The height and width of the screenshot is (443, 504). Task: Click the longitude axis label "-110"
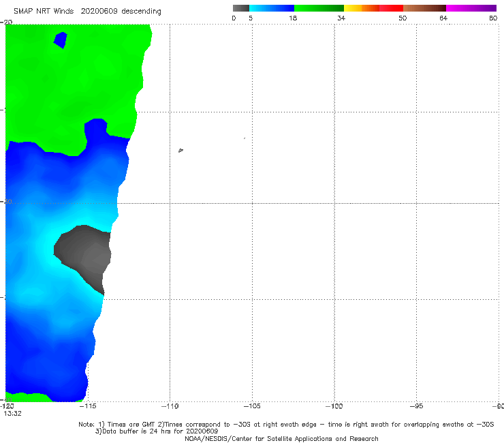click(x=170, y=406)
